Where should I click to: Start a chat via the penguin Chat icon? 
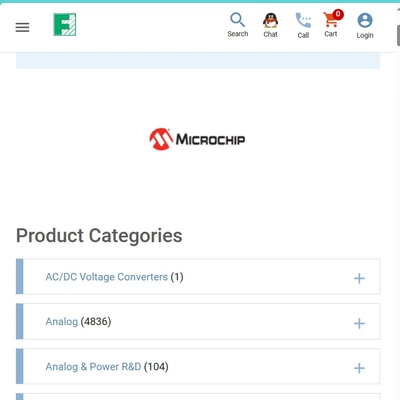[x=270, y=20]
